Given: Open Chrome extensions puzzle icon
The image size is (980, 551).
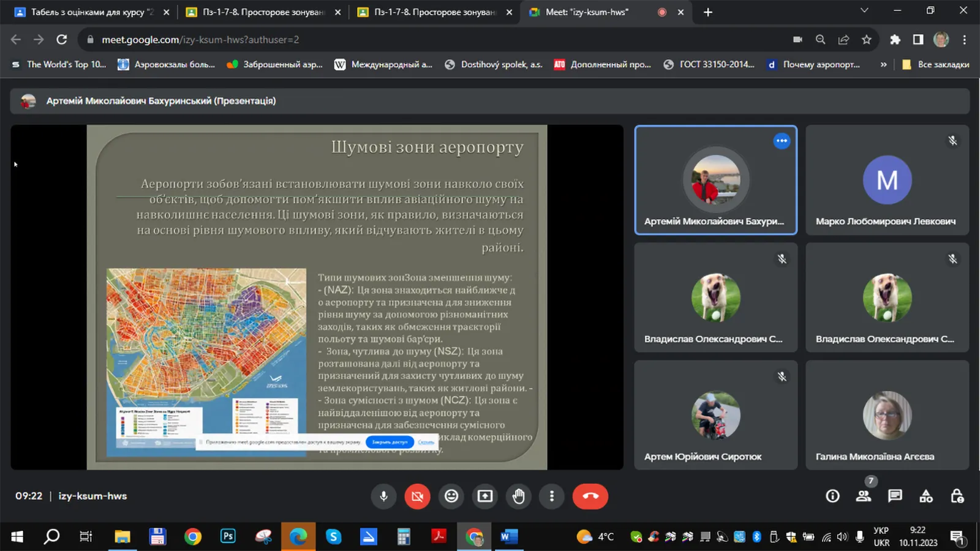Looking at the screenshot, I should (x=895, y=39).
